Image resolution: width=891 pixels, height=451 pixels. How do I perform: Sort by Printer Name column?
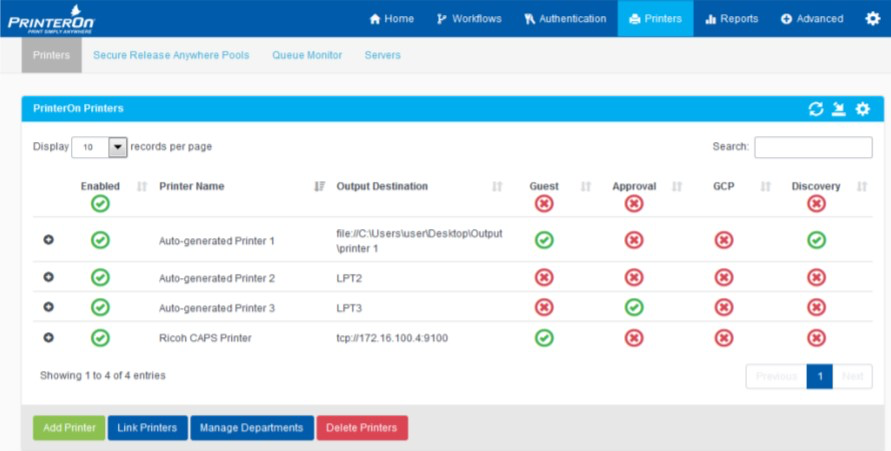320,186
